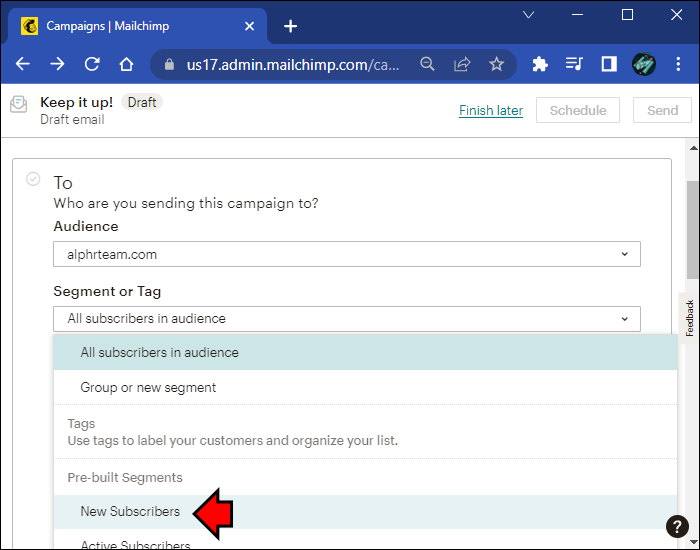
Task: Click the Tags section heading
Action: pyautogui.click(x=81, y=423)
